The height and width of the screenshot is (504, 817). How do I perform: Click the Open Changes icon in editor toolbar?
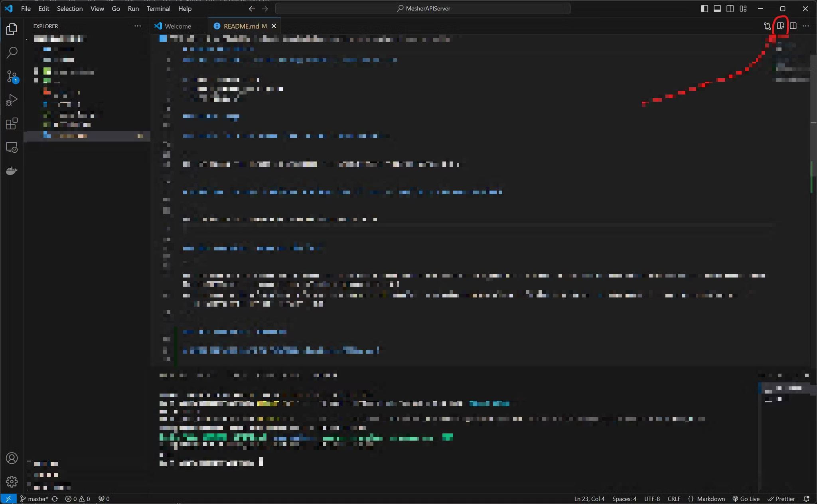pyautogui.click(x=767, y=26)
